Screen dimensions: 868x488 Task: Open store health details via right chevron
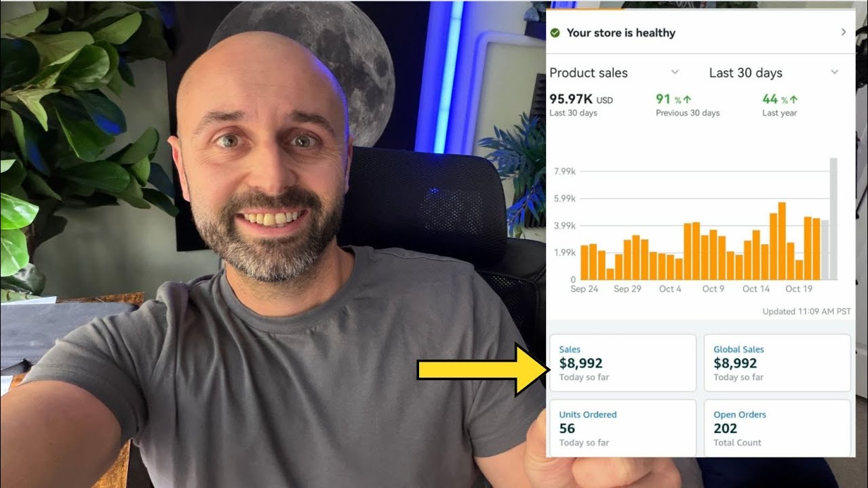(x=844, y=32)
